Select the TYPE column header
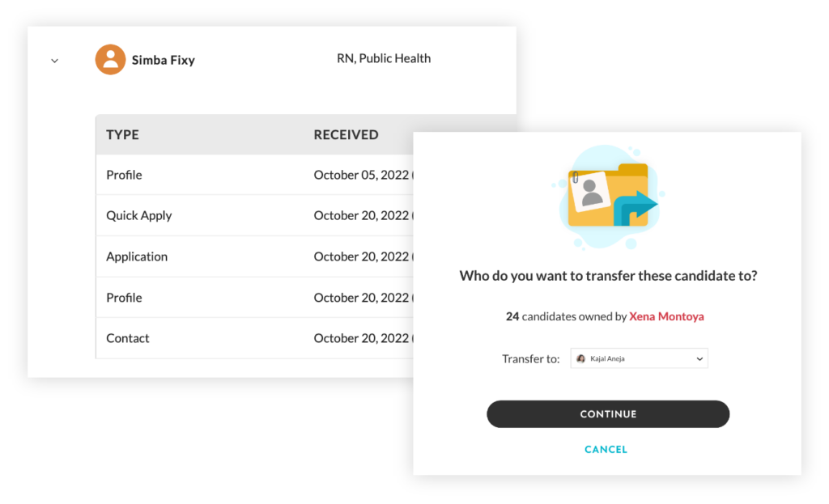829x504 pixels. (x=122, y=134)
